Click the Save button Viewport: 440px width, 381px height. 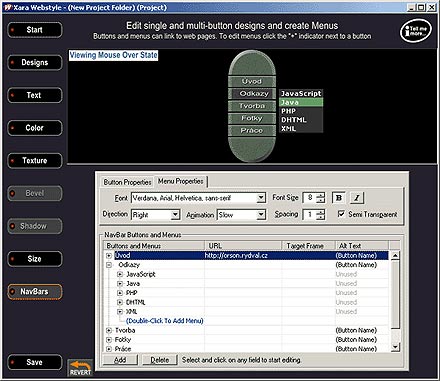tap(35, 362)
